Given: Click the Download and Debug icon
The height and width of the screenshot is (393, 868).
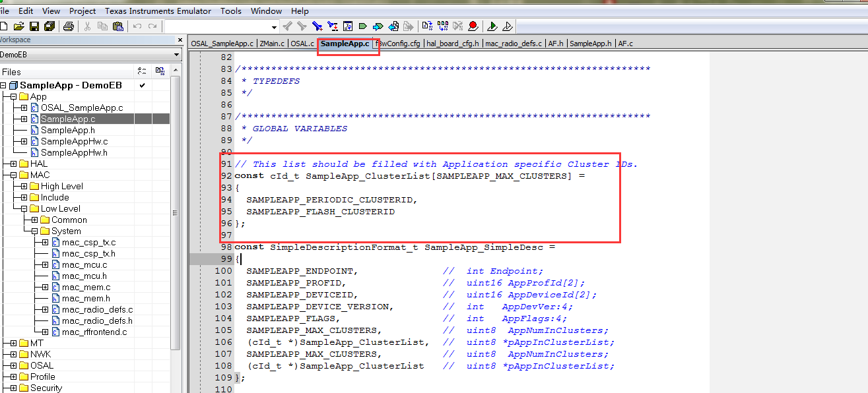Looking at the screenshot, I should (492, 26).
